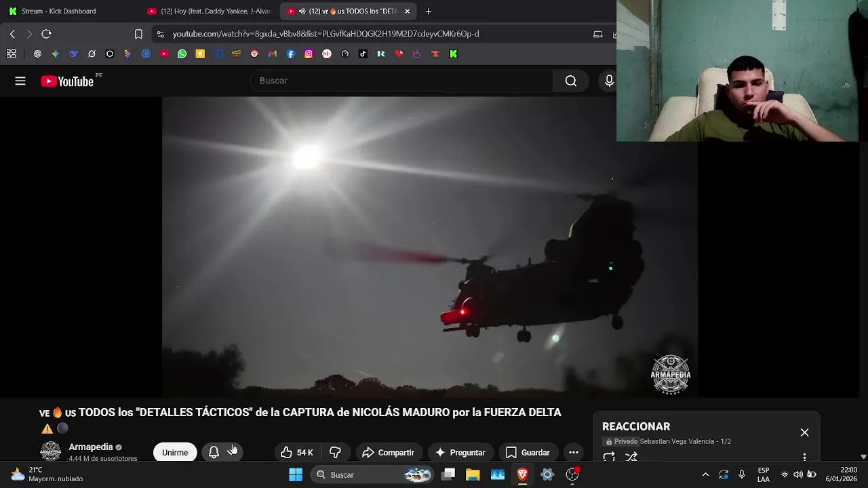The width and height of the screenshot is (868, 488).
Task: Reload the page
Action: coord(46,34)
